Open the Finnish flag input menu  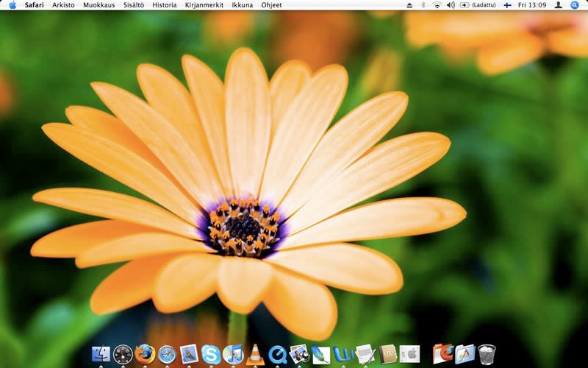point(507,5)
